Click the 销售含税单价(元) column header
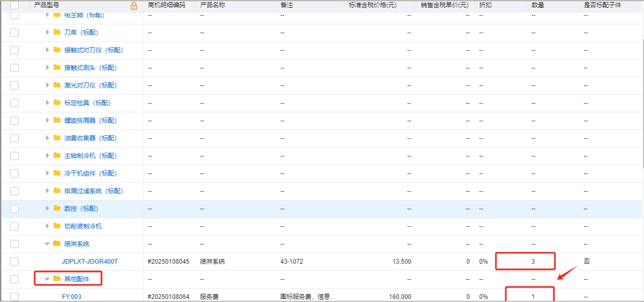The width and height of the screenshot is (644, 302). coord(445,5)
